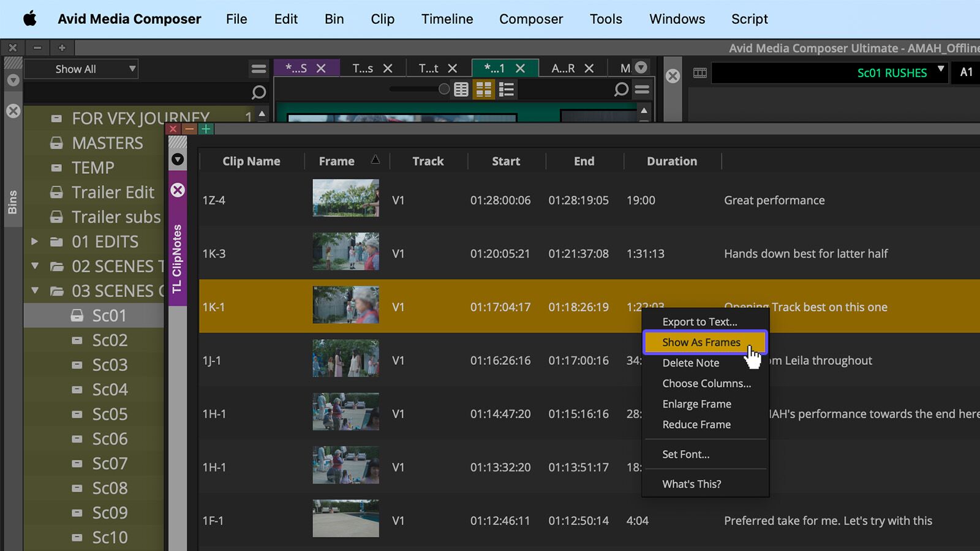The width and height of the screenshot is (980, 551).
Task: Select the Frame view icon
Action: (483, 89)
